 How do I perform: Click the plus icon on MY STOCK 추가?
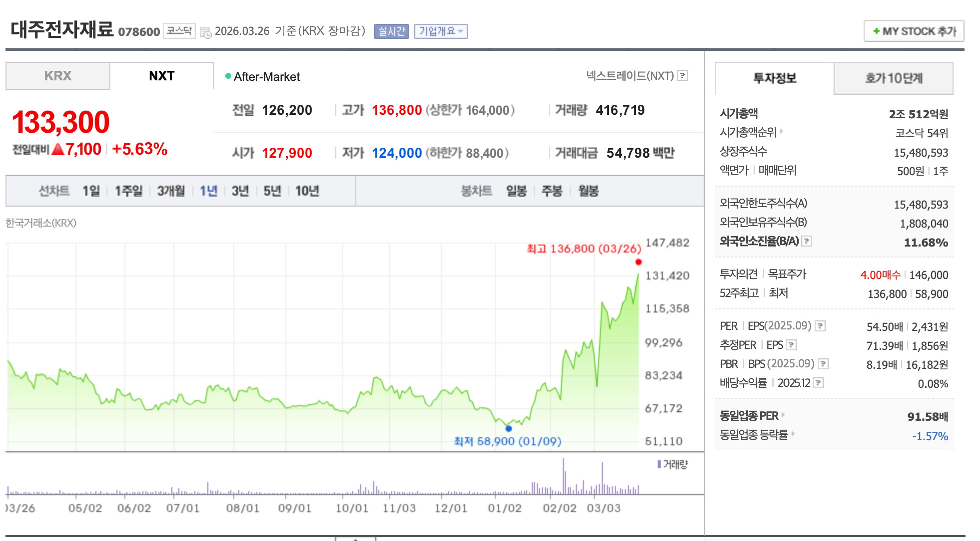[x=876, y=31]
